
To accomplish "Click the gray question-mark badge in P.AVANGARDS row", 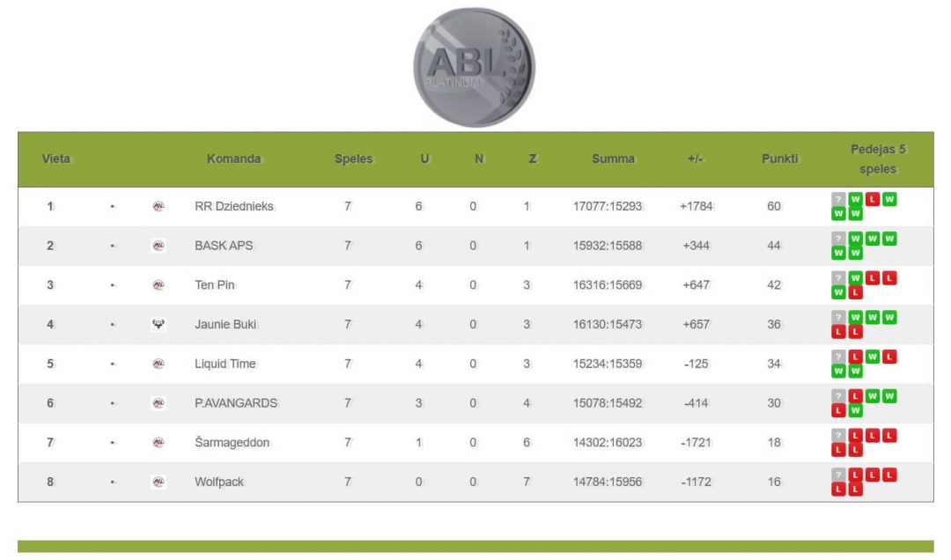I will pos(838,396).
